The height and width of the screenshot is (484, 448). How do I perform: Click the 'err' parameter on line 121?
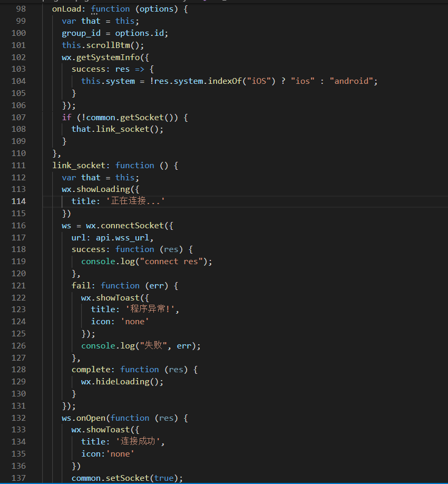tap(157, 286)
